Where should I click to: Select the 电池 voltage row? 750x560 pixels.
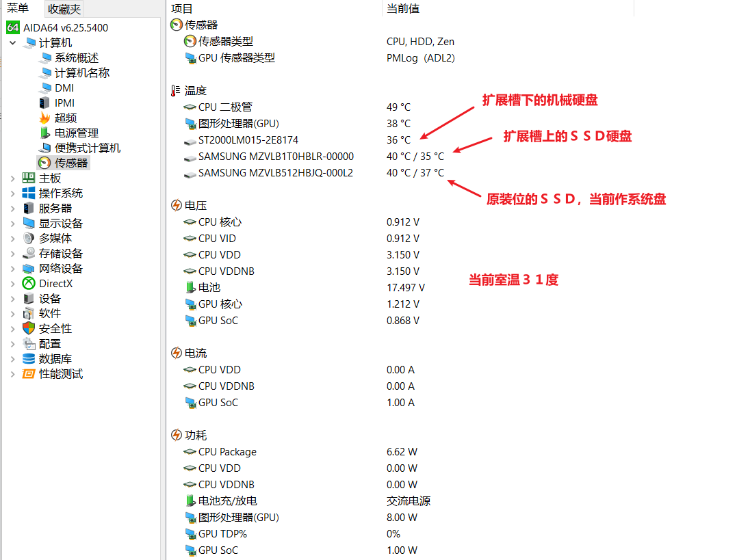(x=305, y=288)
